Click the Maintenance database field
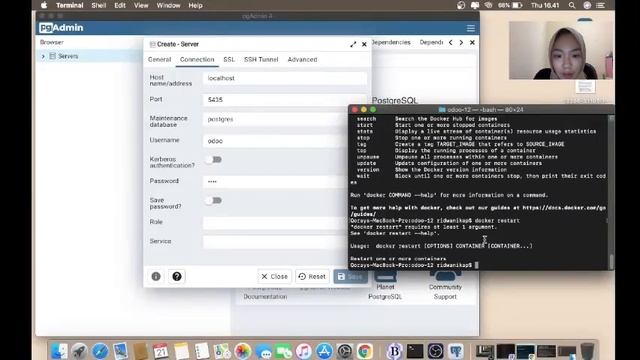640x360 pixels. click(x=275, y=119)
